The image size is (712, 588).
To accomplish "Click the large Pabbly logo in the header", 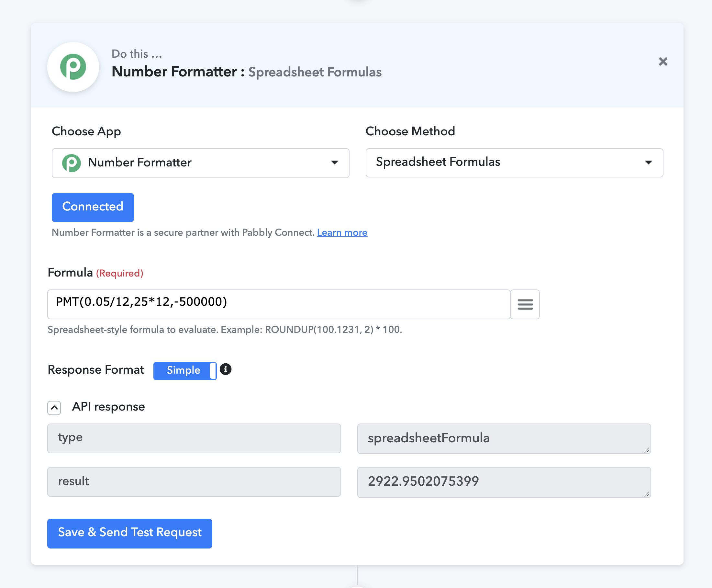I will click(x=73, y=67).
